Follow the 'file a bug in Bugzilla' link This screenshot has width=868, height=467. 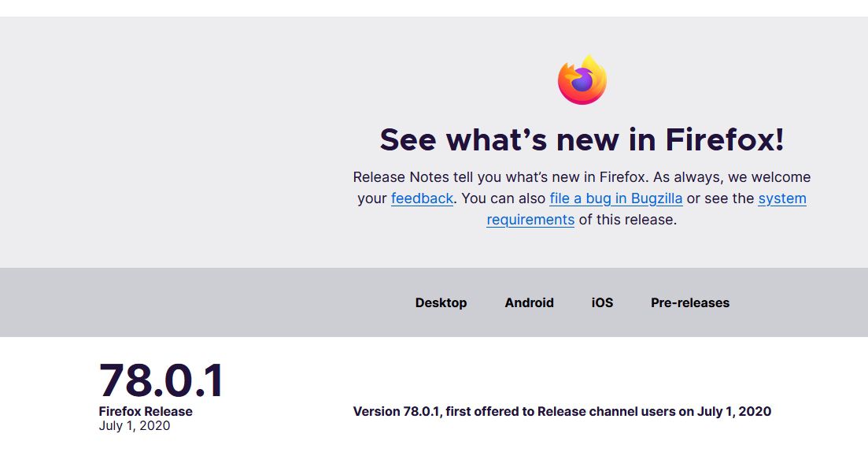[615, 198]
